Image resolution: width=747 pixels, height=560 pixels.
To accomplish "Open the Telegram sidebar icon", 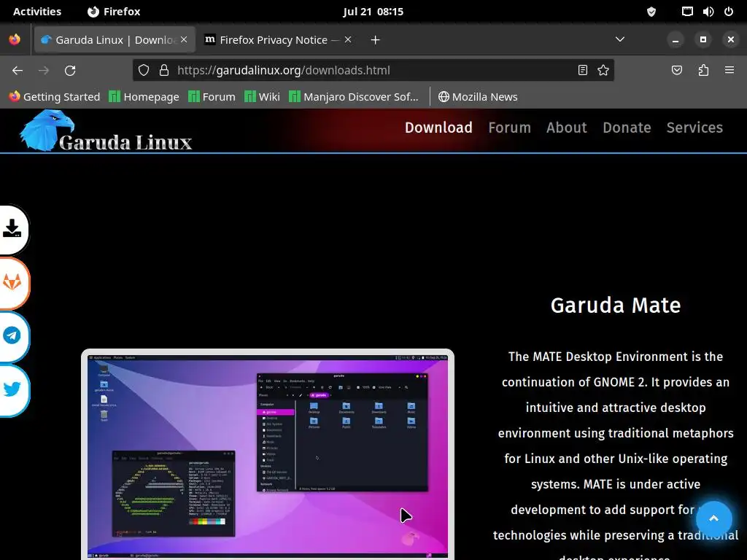I will (12, 336).
